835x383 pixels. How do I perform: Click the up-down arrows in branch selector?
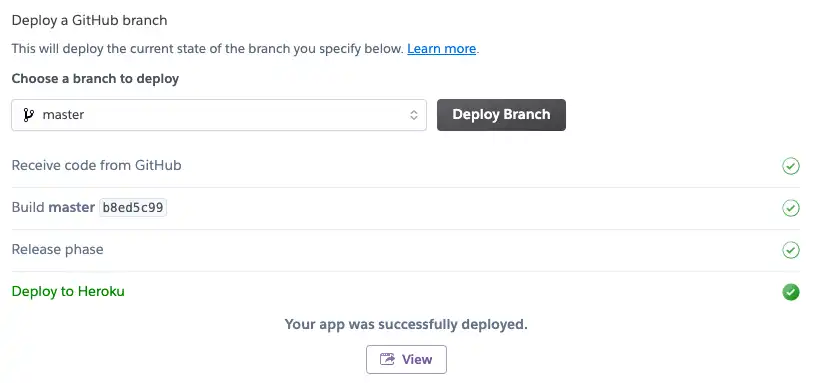[x=414, y=115]
